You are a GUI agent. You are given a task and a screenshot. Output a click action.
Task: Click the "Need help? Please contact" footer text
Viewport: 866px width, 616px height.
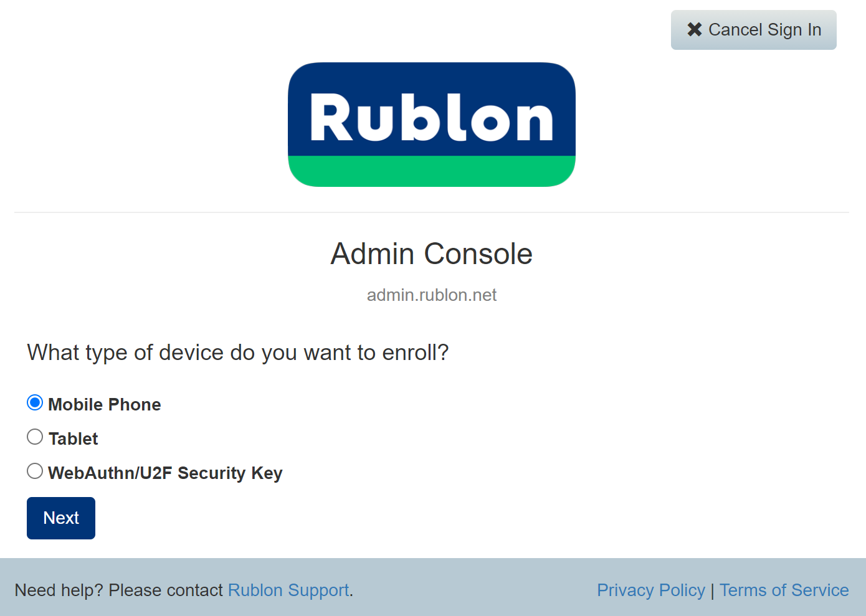pyautogui.click(x=118, y=590)
